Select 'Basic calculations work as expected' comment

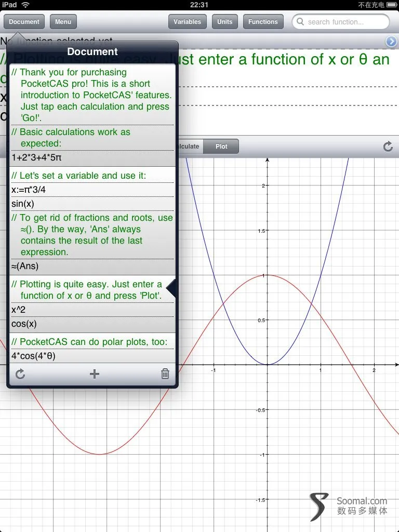92,137
